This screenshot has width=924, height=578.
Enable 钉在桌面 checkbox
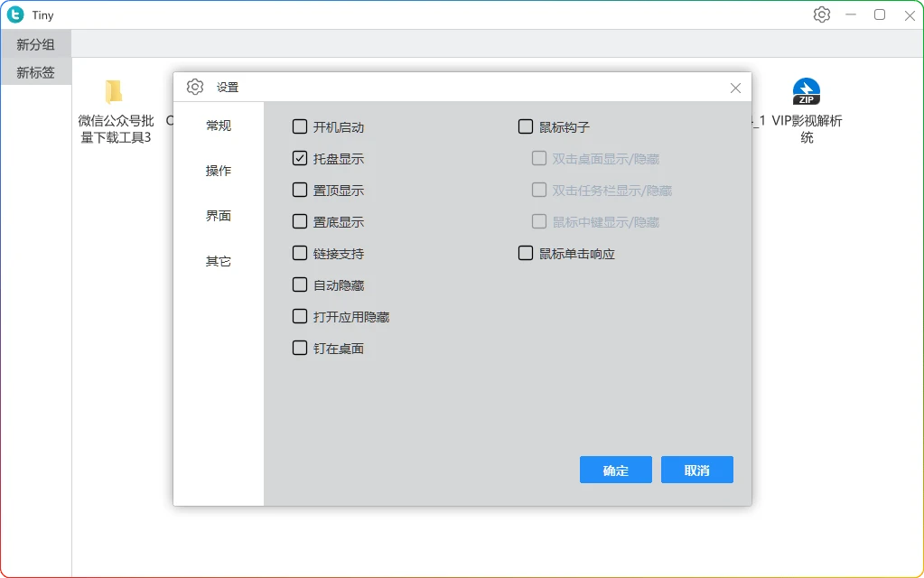pyautogui.click(x=300, y=349)
